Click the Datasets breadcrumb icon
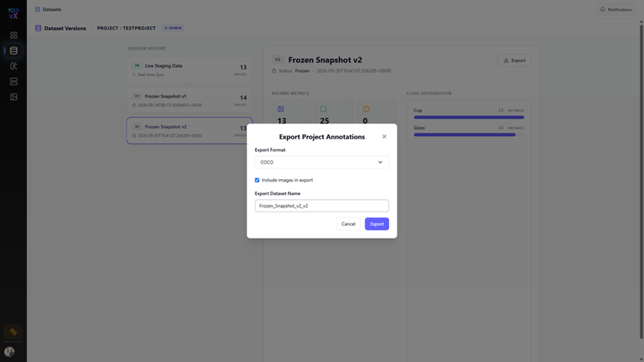Screen dimensions: 644x362 click(38, 9)
